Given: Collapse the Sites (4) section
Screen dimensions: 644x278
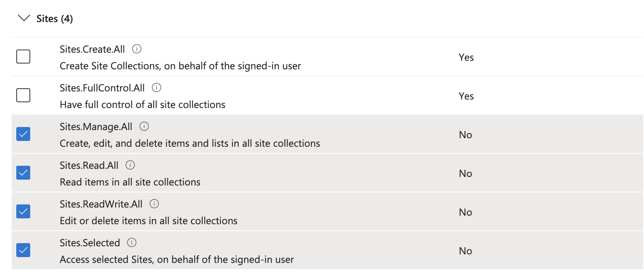Looking at the screenshot, I should [x=23, y=18].
